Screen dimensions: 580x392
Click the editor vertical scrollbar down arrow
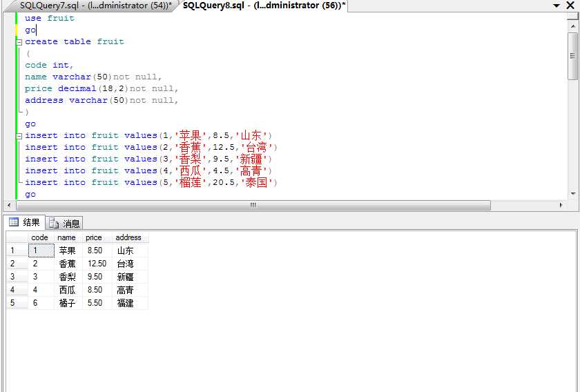coord(573,193)
